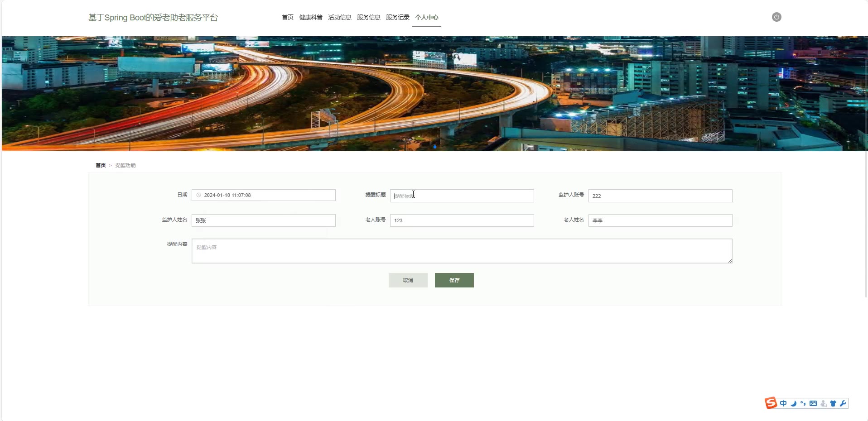
Task: Click the clock icon in date field
Action: click(198, 195)
